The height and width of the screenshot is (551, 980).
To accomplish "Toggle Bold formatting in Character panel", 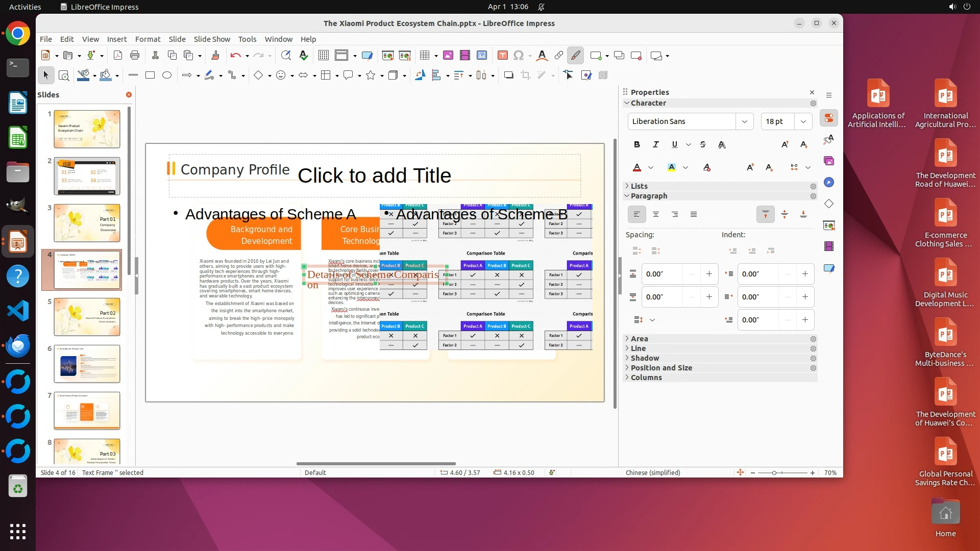I will [636, 145].
